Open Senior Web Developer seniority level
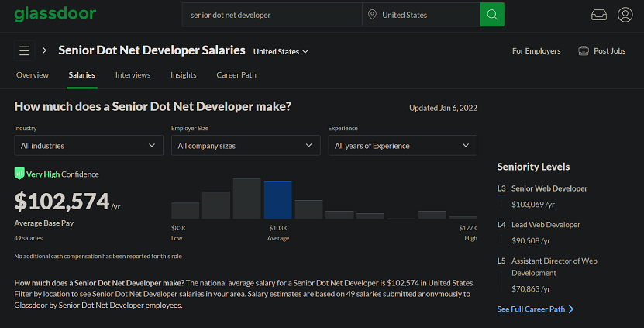 tap(549, 188)
